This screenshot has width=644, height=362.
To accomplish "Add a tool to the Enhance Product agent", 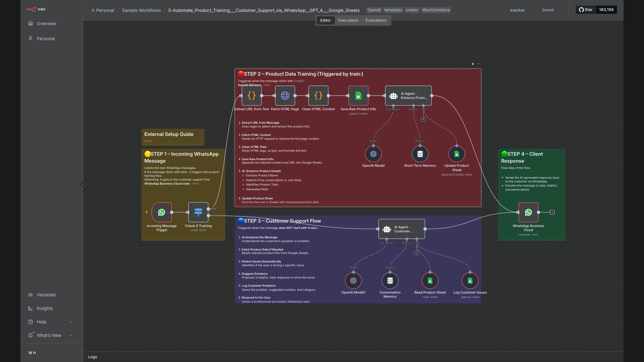I will click(423, 119).
